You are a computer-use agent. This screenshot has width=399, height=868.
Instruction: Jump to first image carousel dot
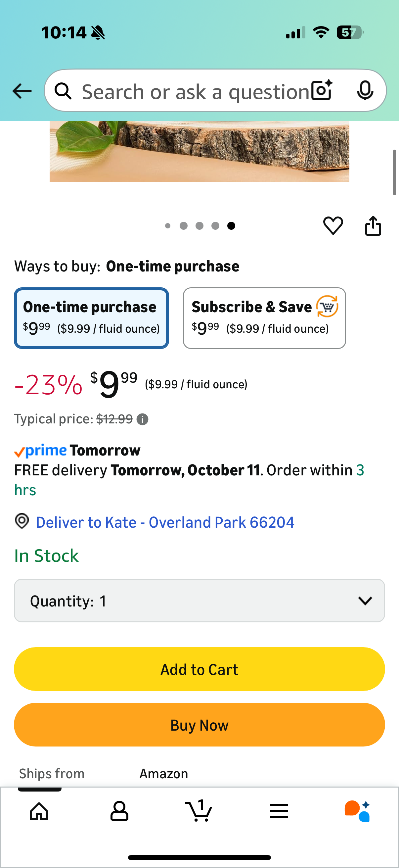pyautogui.click(x=168, y=226)
